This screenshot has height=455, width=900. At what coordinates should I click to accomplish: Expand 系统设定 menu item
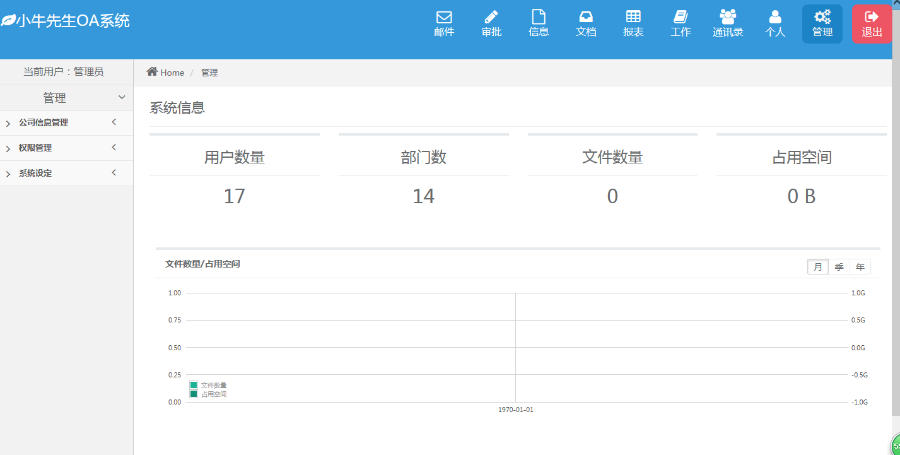tap(67, 173)
